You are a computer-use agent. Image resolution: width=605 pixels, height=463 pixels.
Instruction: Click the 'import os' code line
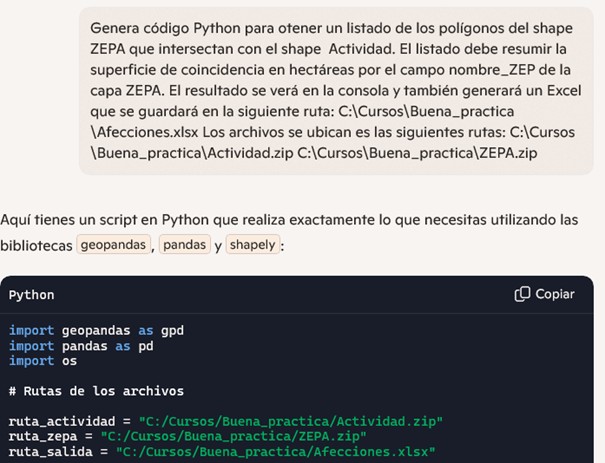click(x=43, y=361)
